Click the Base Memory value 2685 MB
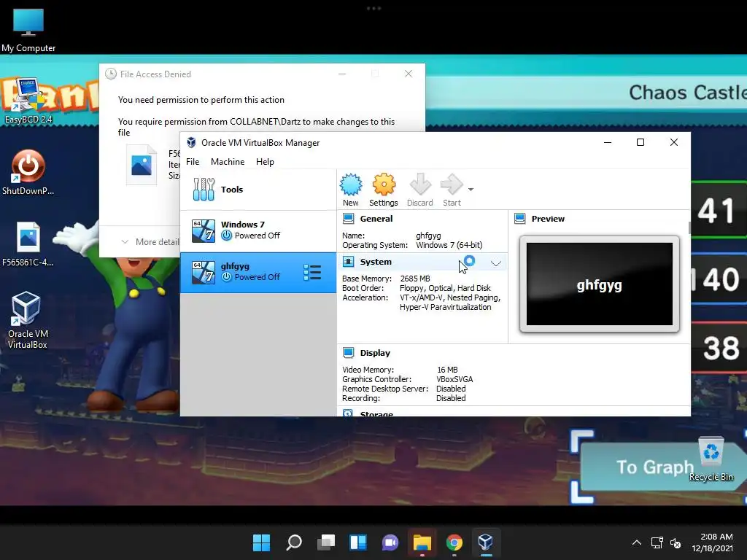The image size is (747, 560). 415,279
